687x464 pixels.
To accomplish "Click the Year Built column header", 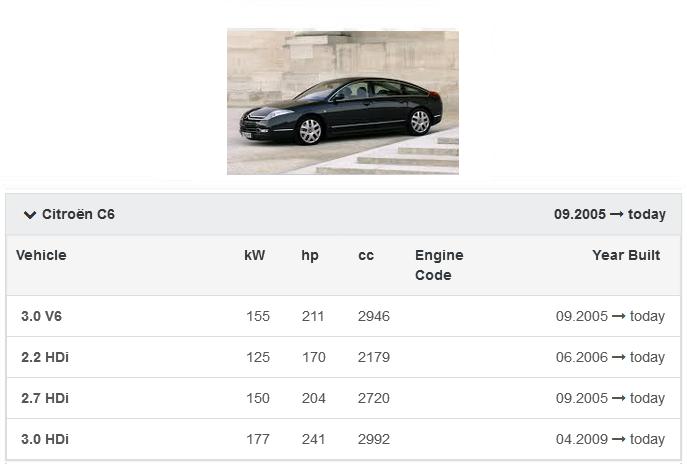I will coord(626,256).
